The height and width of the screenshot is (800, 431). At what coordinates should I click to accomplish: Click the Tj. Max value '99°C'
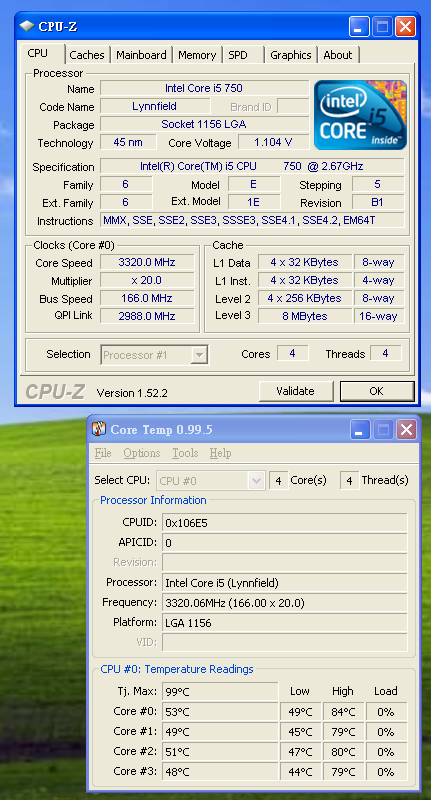(x=220, y=692)
